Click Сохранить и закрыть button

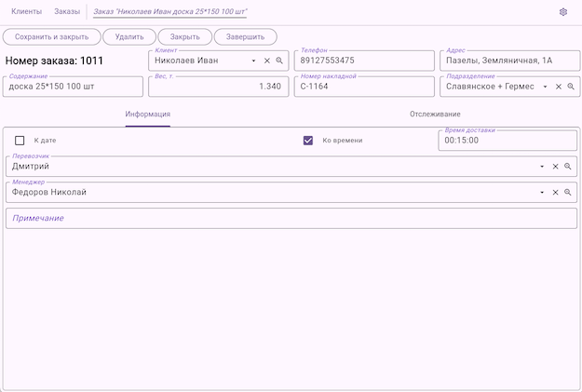(52, 37)
